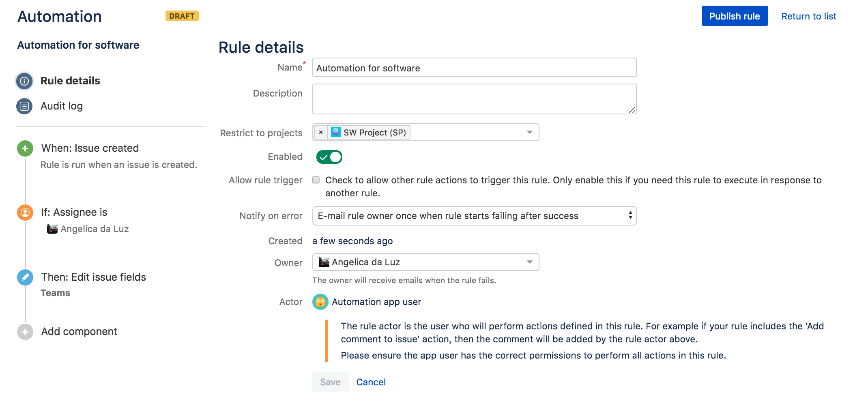Click the SW Project icon in restrict field

(335, 132)
